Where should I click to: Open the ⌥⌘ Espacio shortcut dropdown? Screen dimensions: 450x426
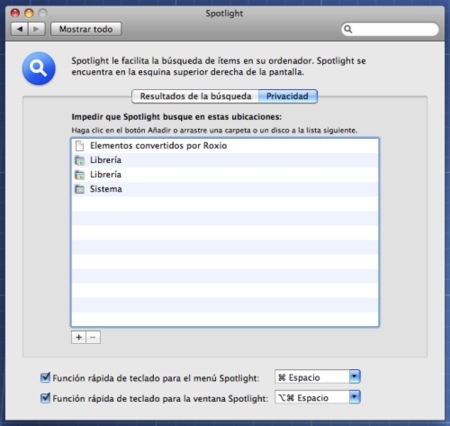[x=317, y=398]
